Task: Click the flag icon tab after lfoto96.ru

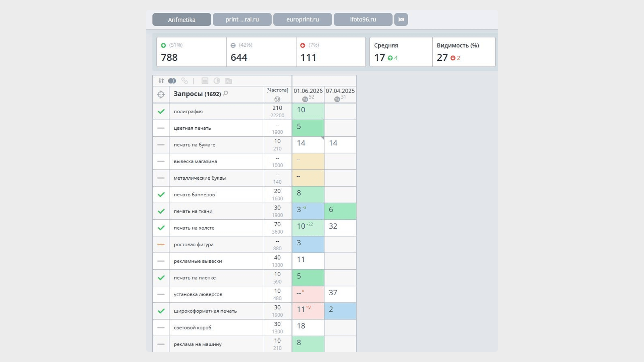Action: pyautogui.click(x=401, y=19)
